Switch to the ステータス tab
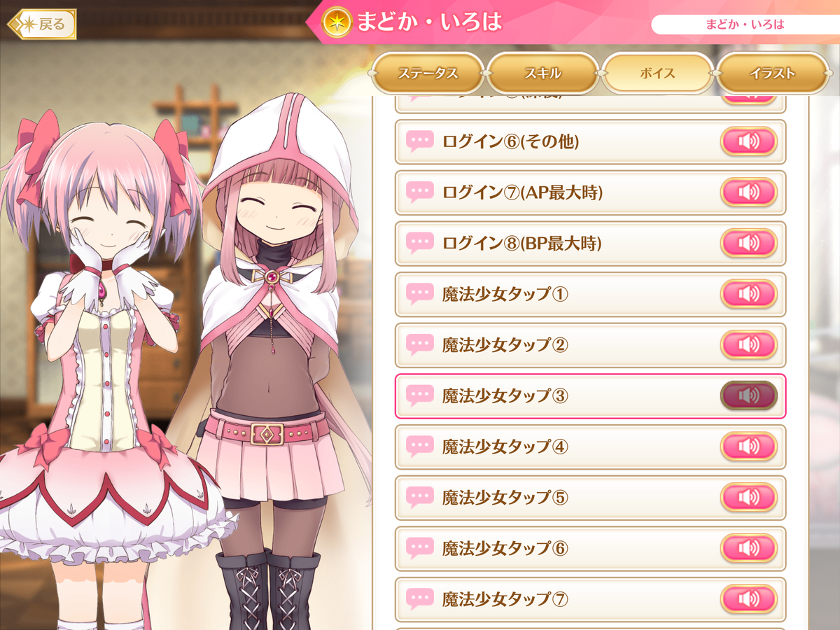This screenshot has height=630, width=840. pos(428,73)
